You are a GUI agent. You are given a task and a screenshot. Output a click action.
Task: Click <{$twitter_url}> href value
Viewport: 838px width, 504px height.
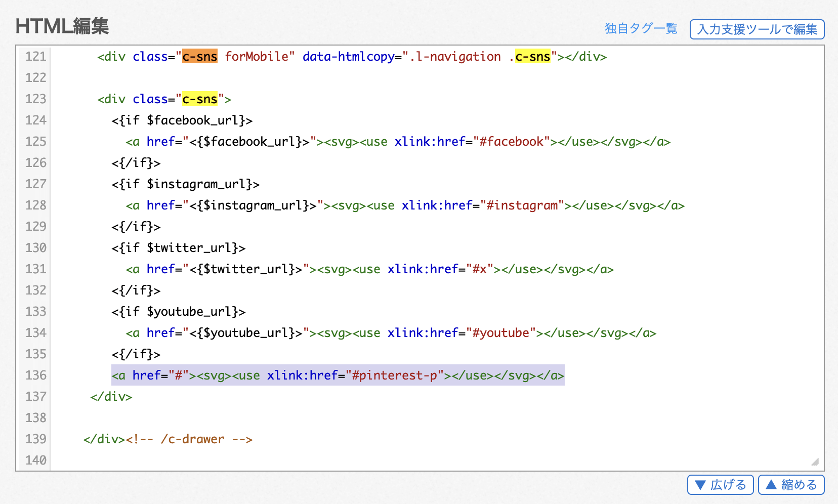[x=246, y=269]
